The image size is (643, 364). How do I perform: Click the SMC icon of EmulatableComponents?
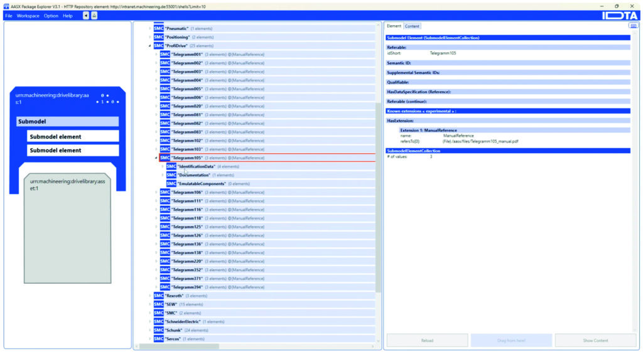click(x=171, y=183)
